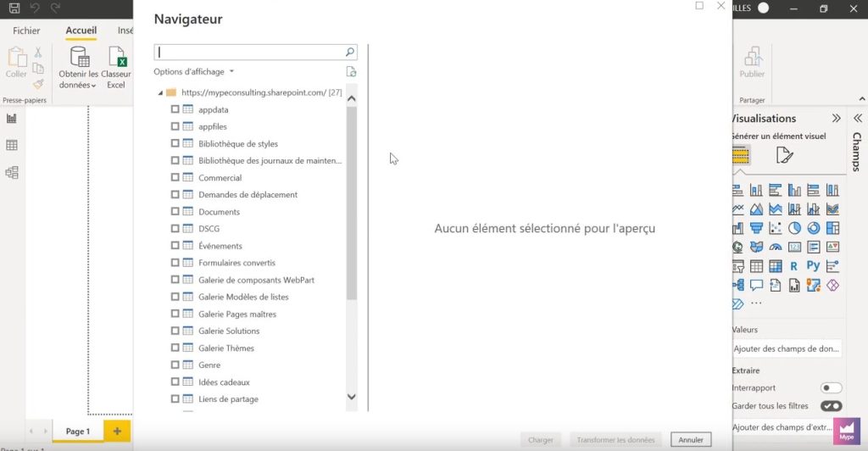The height and width of the screenshot is (451, 868).
Task: Collapse the Visualisations pane with double chevron
Action: point(836,119)
